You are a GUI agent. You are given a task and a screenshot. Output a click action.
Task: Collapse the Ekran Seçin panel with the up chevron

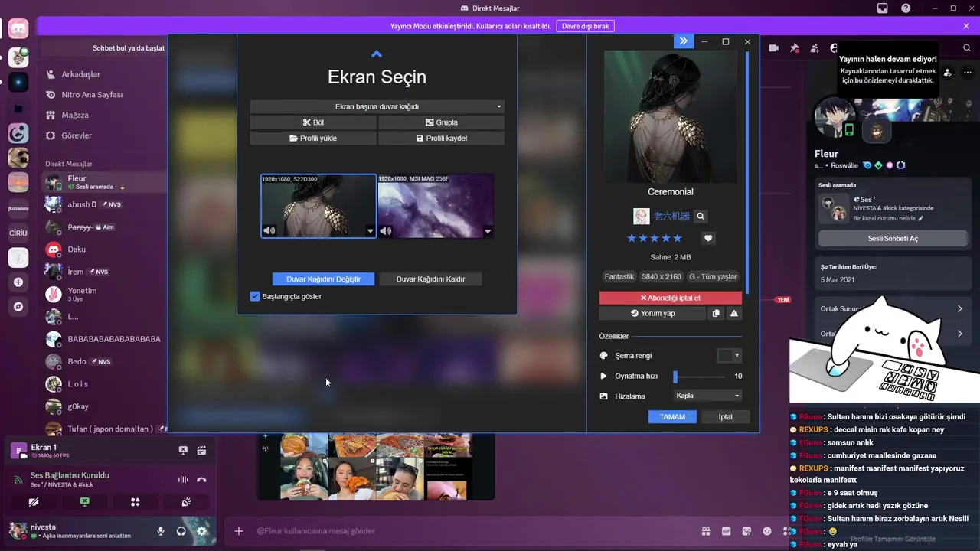376,54
